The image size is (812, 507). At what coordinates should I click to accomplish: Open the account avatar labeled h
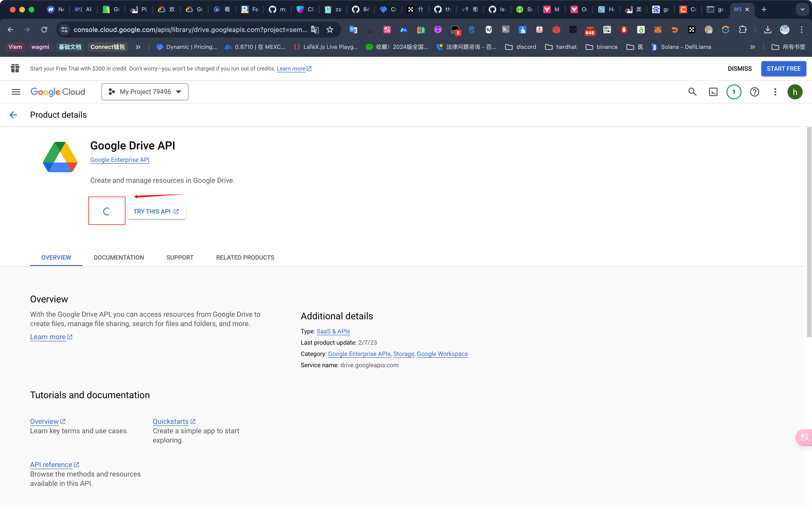click(795, 92)
